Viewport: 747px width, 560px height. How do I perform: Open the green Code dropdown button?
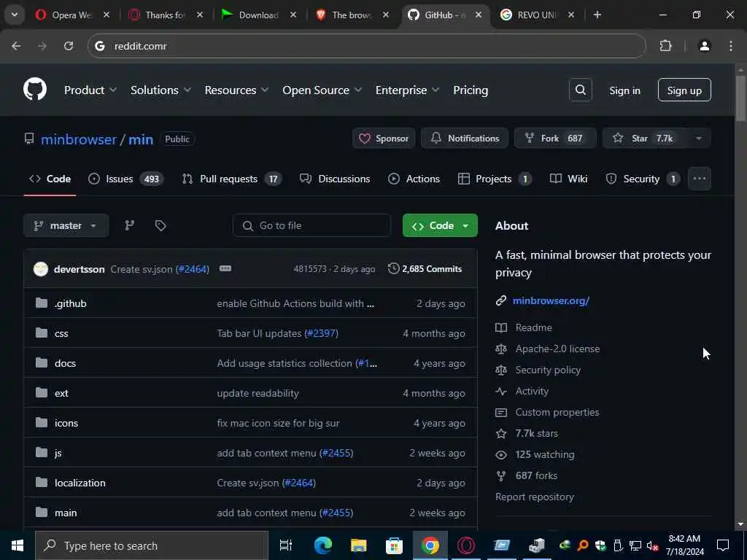(440, 225)
